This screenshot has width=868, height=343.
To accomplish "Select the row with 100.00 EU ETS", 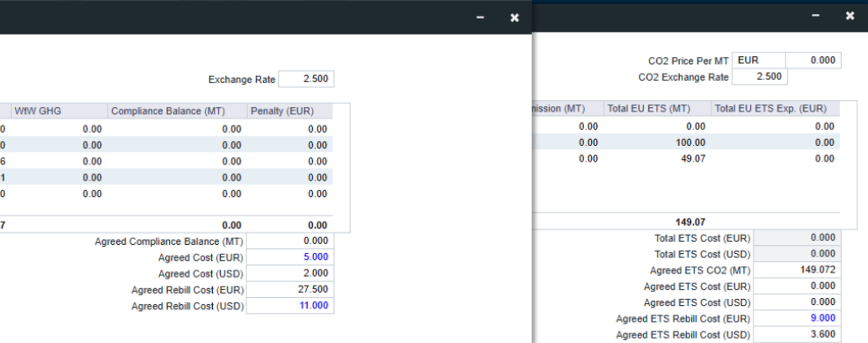I will [x=686, y=142].
